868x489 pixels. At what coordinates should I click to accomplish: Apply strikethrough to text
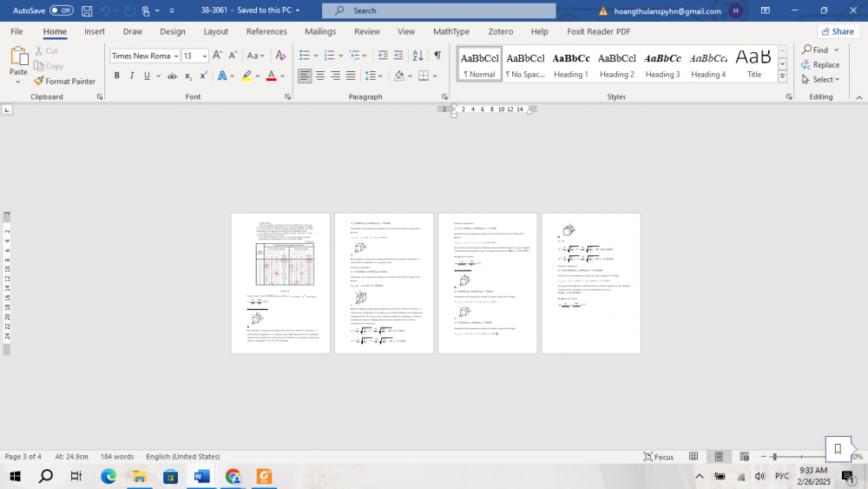click(x=172, y=76)
